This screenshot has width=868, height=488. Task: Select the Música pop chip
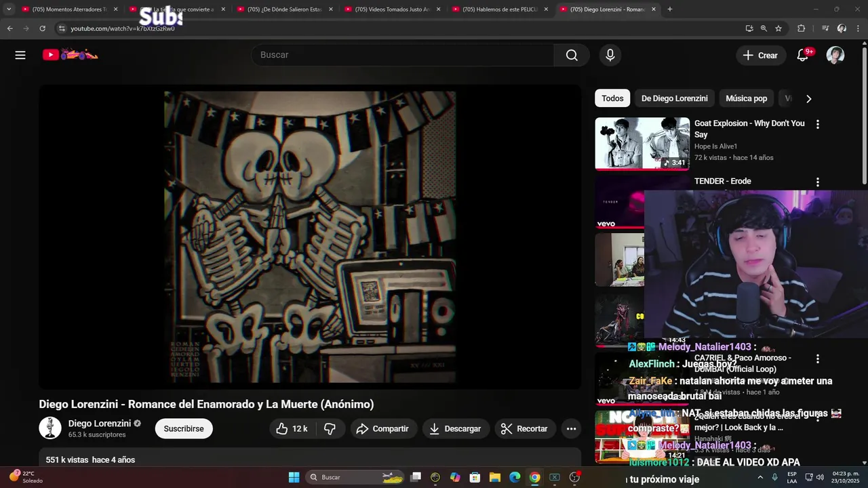coord(746,98)
